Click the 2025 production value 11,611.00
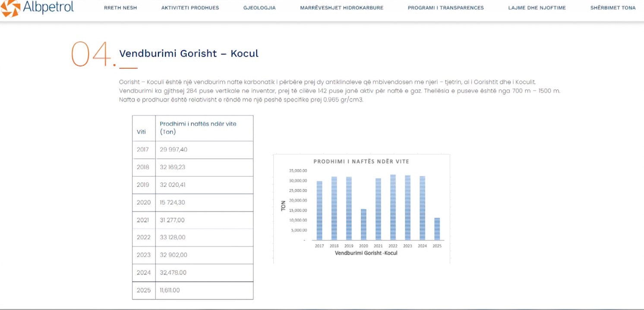Screen dimensions: 644x310 pyautogui.click(x=170, y=290)
